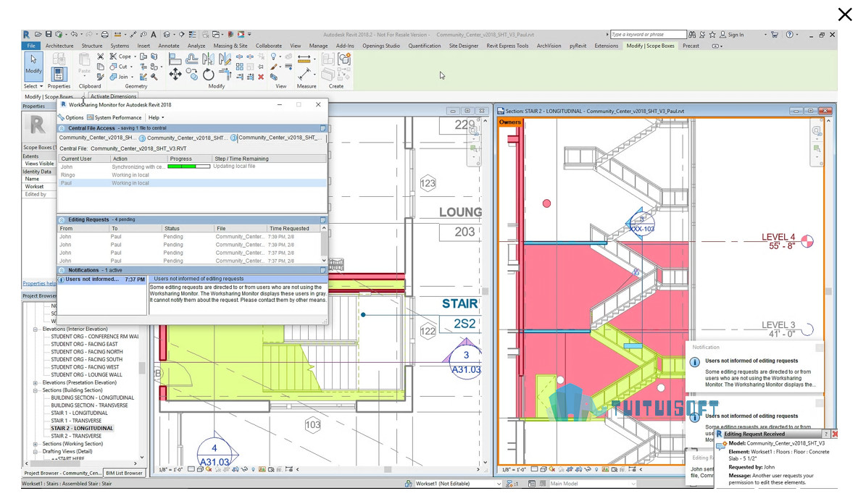
Task: Click the Help question mark icon in title bar
Action: coord(790,35)
